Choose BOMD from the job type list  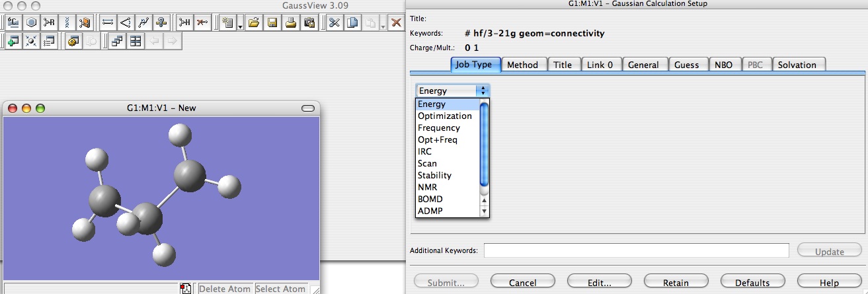coord(448,199)
